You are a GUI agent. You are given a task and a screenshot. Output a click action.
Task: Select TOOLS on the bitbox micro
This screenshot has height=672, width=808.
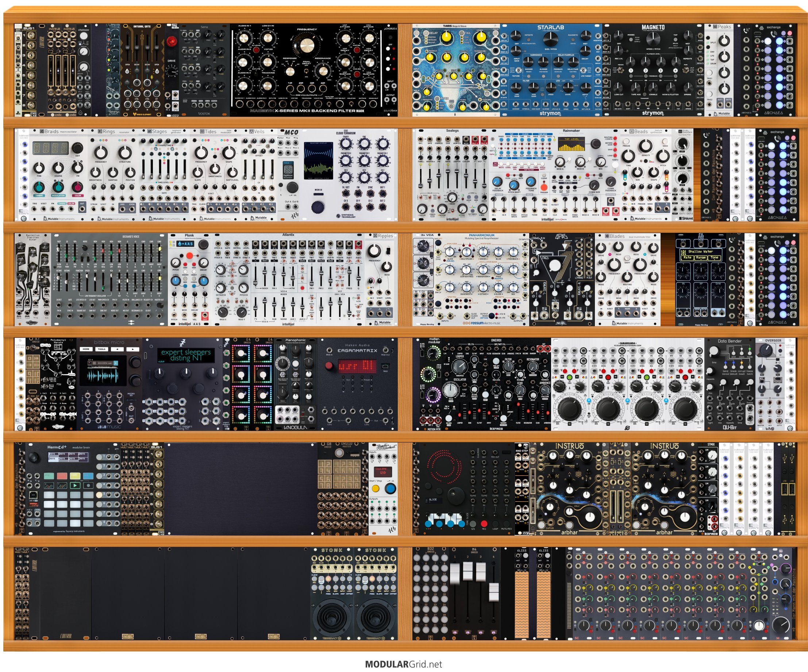tap(101, 349)
